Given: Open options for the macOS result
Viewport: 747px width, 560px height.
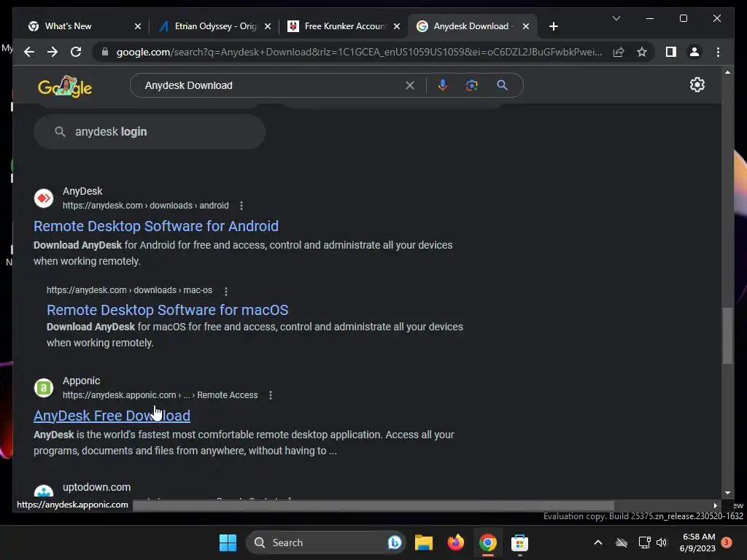Looking at the screenshot, I should (226, 290).
